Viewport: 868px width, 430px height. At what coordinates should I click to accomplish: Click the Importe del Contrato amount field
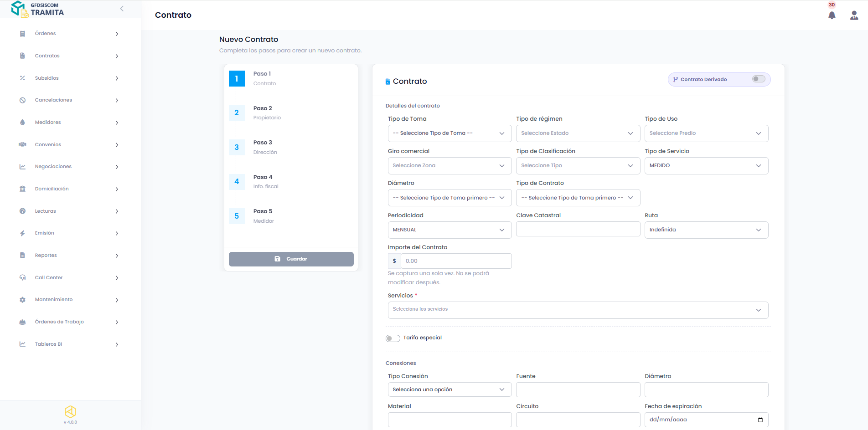455,261
